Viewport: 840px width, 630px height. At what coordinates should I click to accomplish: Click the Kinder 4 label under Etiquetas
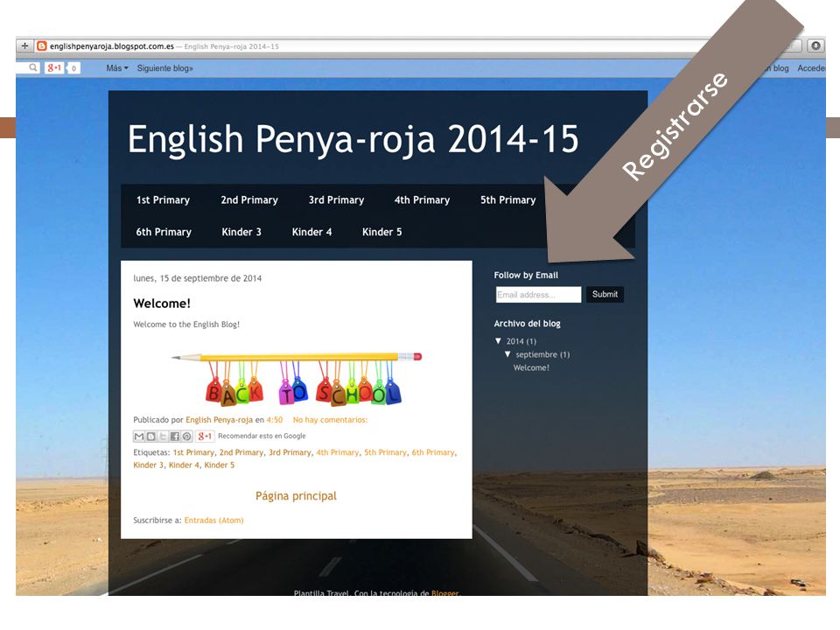pyautogui.click(x=184, y=465)
